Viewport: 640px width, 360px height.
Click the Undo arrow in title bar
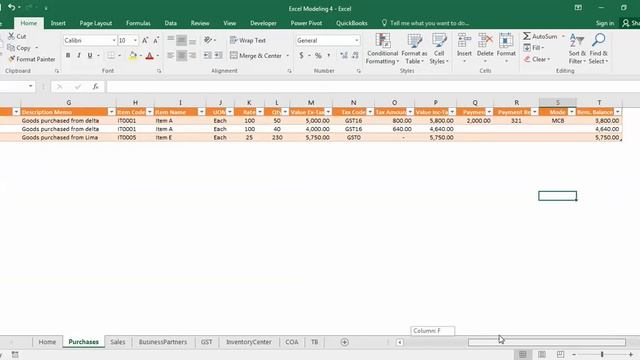pyautogui.click(x=11, y=7)
